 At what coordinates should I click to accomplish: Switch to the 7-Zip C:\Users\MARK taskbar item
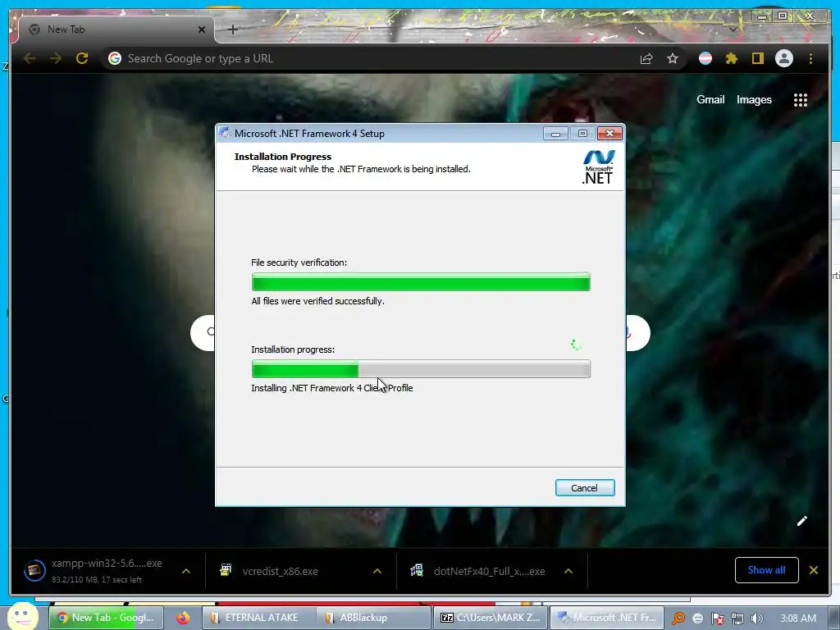click(x=490, y=618)
